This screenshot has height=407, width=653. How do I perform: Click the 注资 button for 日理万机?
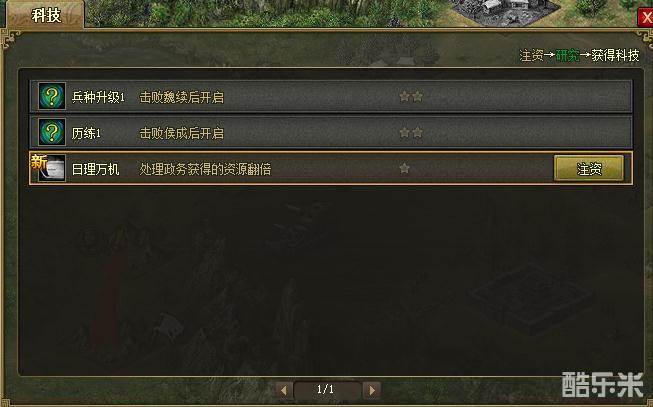[x=589, y=169]
